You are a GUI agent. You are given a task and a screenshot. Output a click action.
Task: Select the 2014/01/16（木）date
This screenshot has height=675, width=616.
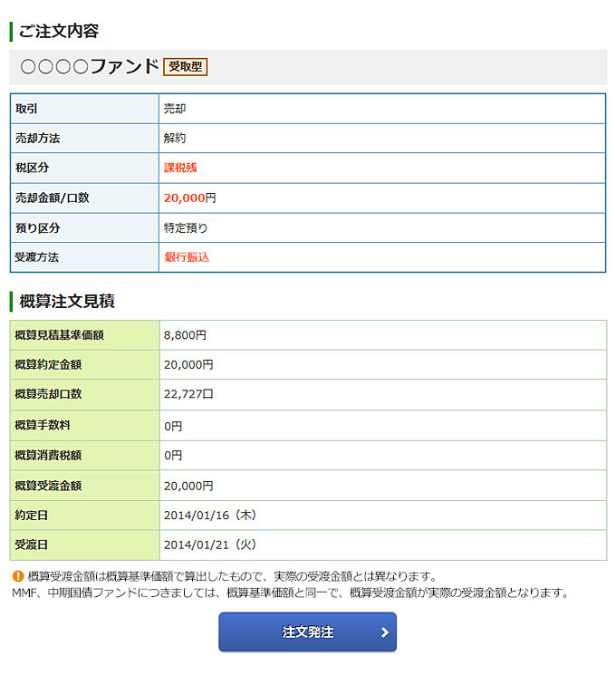[210, 515]
